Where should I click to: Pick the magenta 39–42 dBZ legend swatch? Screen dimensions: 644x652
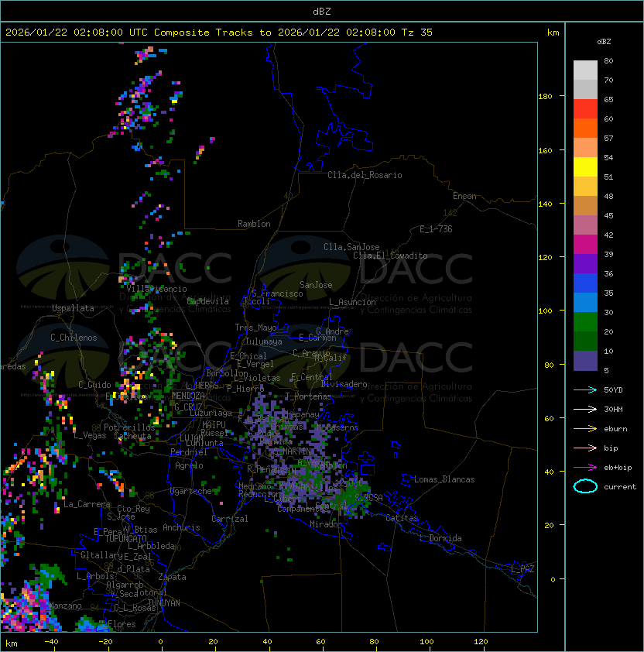tap(585, 245)
